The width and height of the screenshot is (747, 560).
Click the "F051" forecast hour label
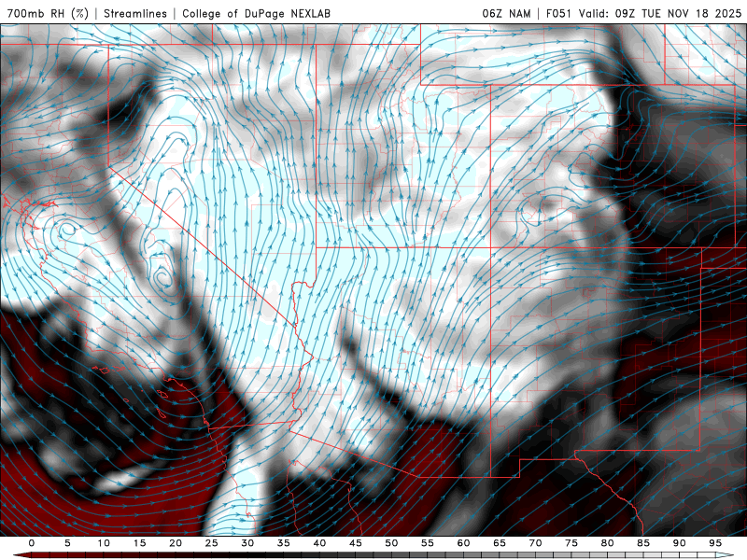point(559,13)
